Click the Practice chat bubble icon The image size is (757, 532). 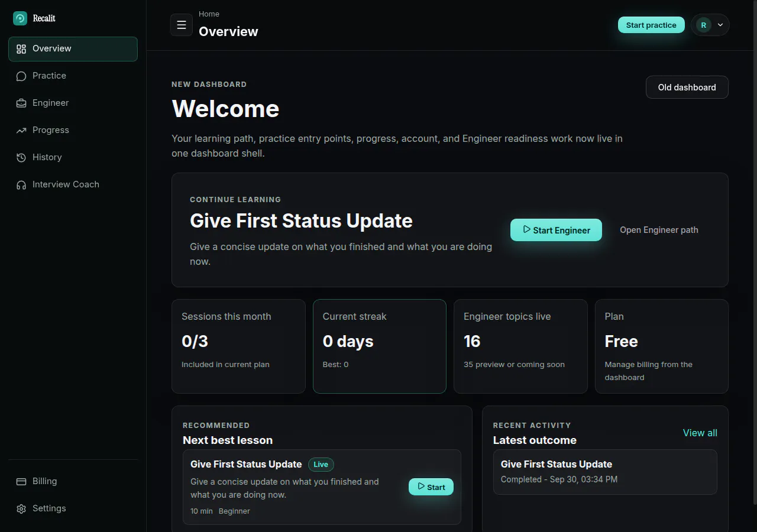point(21,76)
